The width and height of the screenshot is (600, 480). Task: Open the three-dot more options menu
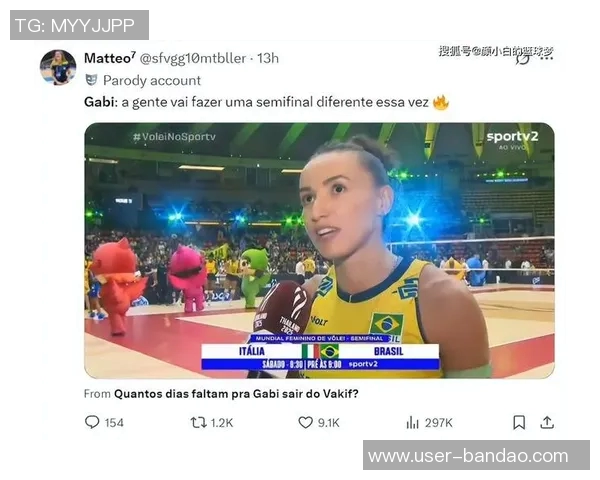(546, 58)
